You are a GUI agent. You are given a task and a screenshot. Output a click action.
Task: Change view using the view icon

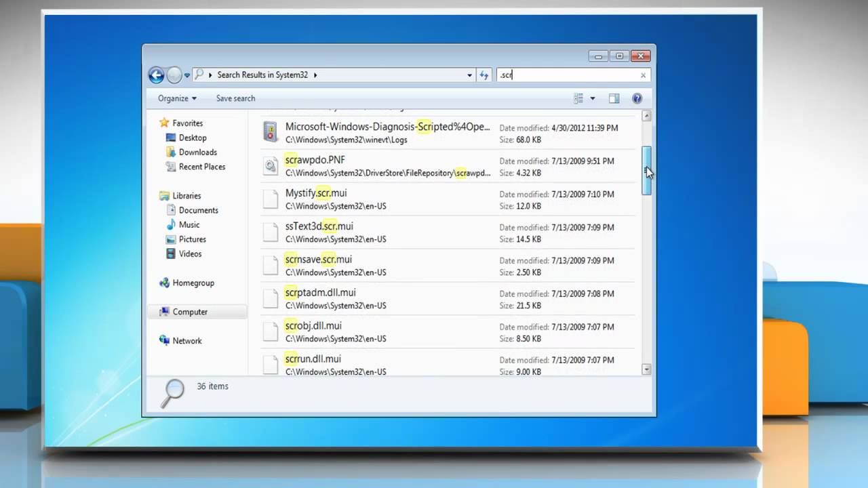click(578, 98)
